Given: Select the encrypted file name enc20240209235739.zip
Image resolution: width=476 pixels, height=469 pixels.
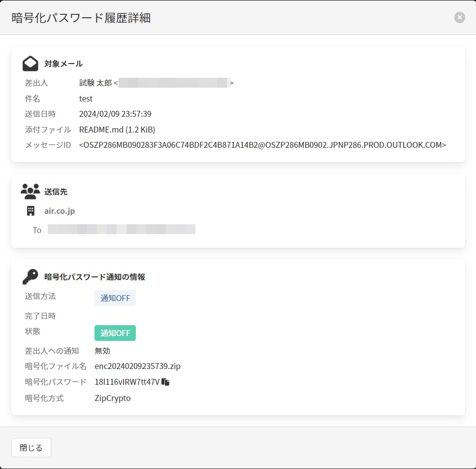Looking at the screenshot, I should click(x=137, y=366).
